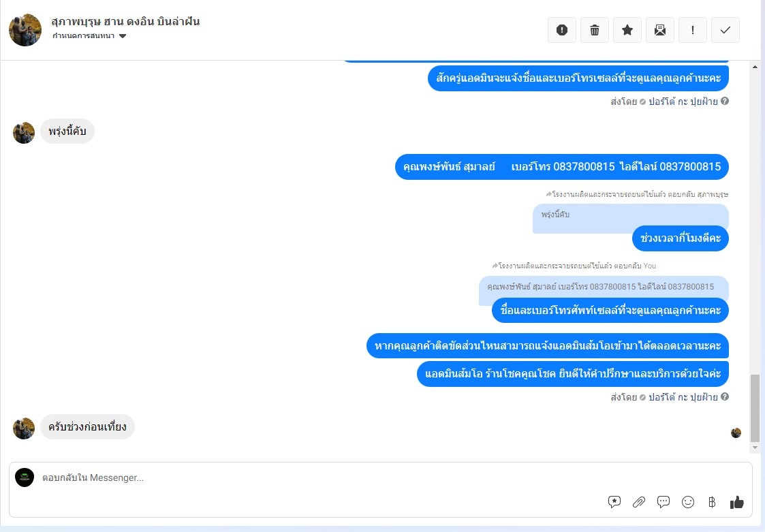Open the emoji picker

[688, 502]
